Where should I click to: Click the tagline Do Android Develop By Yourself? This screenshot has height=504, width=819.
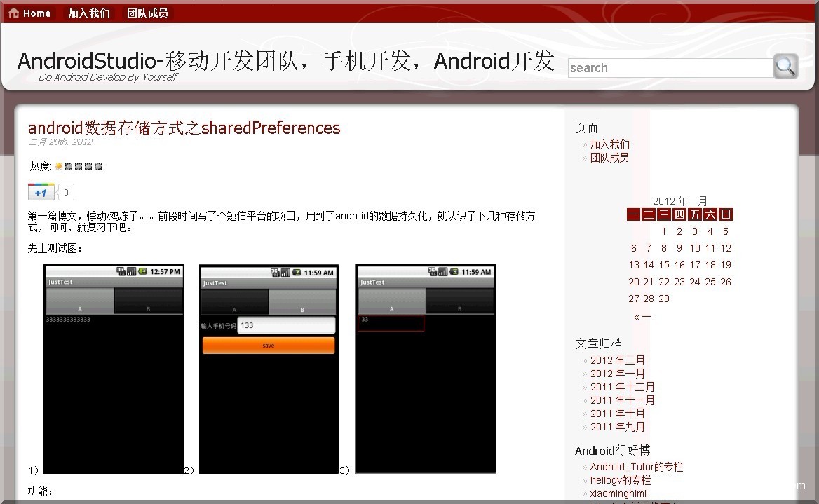pos(108,77)
